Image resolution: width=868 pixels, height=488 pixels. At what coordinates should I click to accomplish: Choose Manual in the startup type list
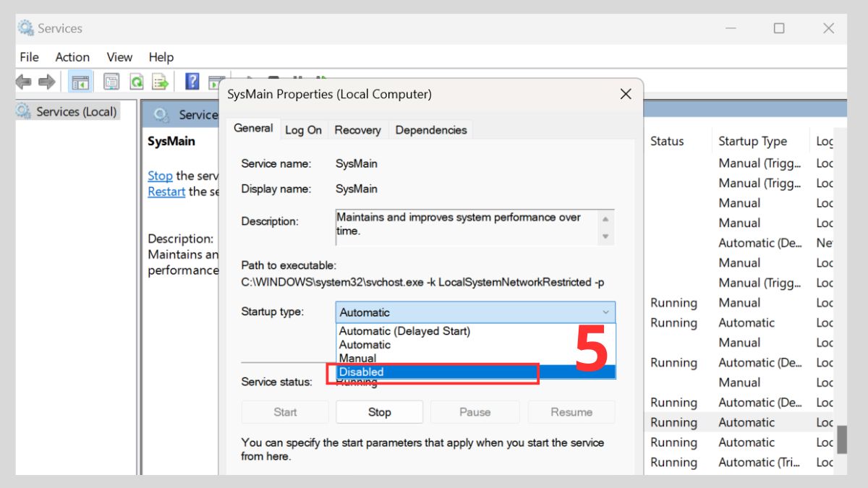tap(476, 359)
